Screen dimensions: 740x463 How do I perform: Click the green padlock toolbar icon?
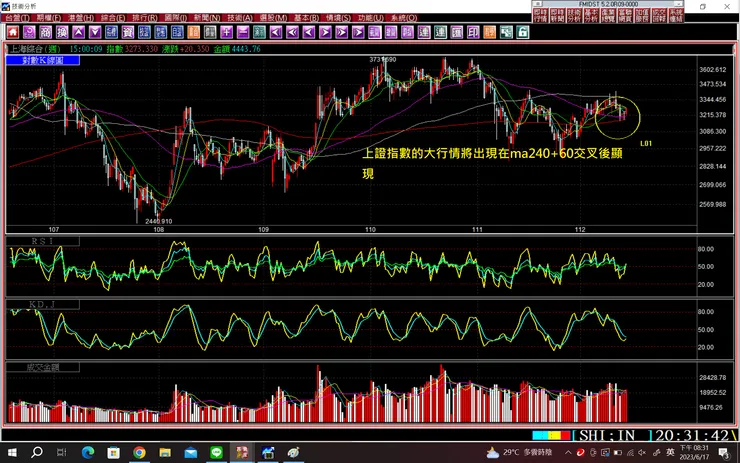pos(523,32)
